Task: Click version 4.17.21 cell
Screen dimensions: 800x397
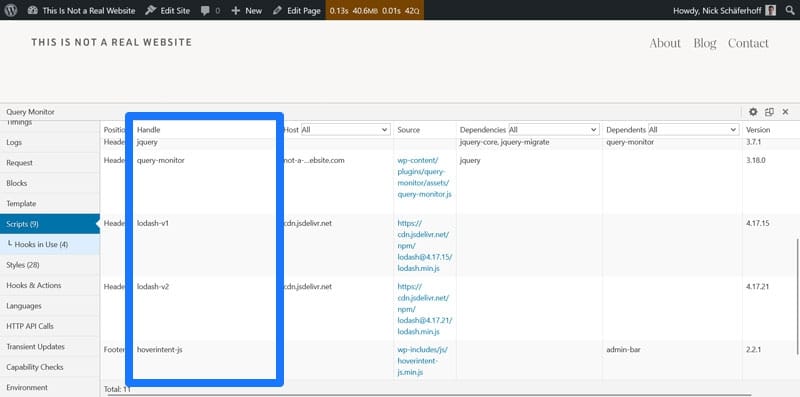Action: (x=757, y=287)
